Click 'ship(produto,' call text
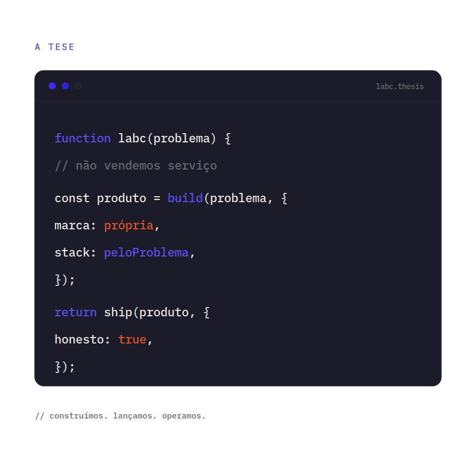 coord(150,313)
